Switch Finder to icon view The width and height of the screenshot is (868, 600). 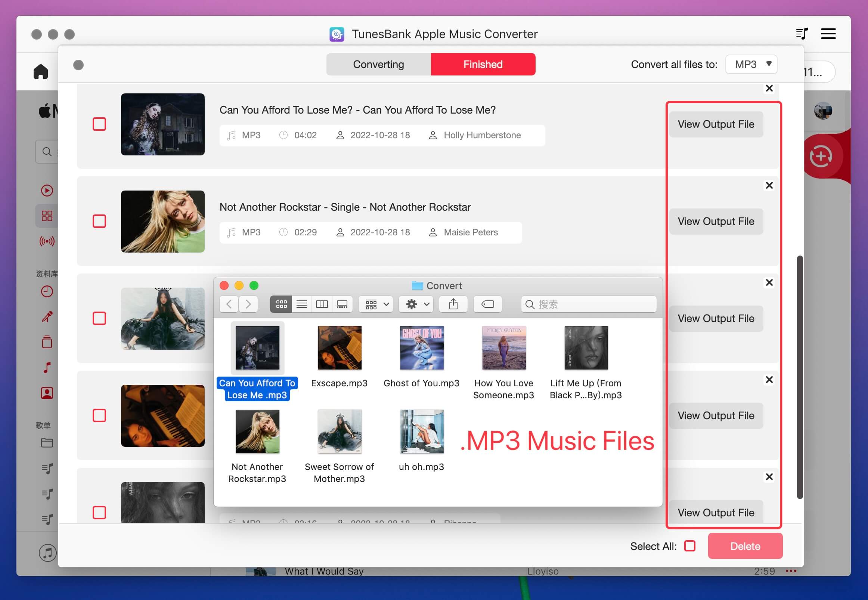(281, 304)
